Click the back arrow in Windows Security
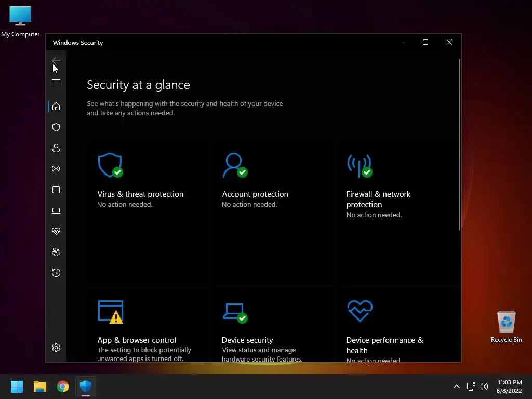The height and width of the screenshot is (399, 532). [x=56, y=61]
